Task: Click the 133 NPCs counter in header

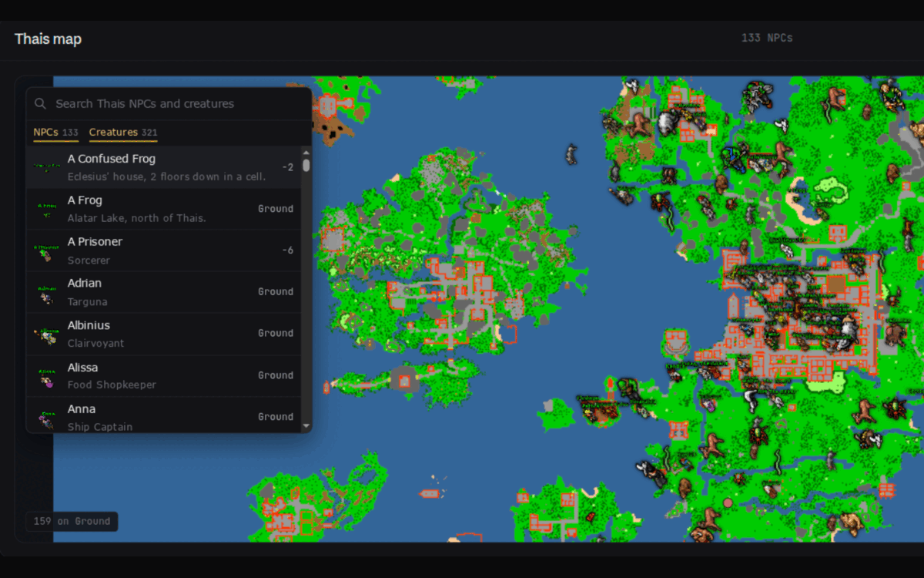Action: pos(767,38)
